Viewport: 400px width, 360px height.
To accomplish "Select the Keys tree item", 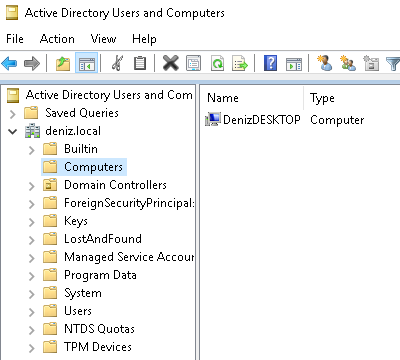I will point(76,221).
